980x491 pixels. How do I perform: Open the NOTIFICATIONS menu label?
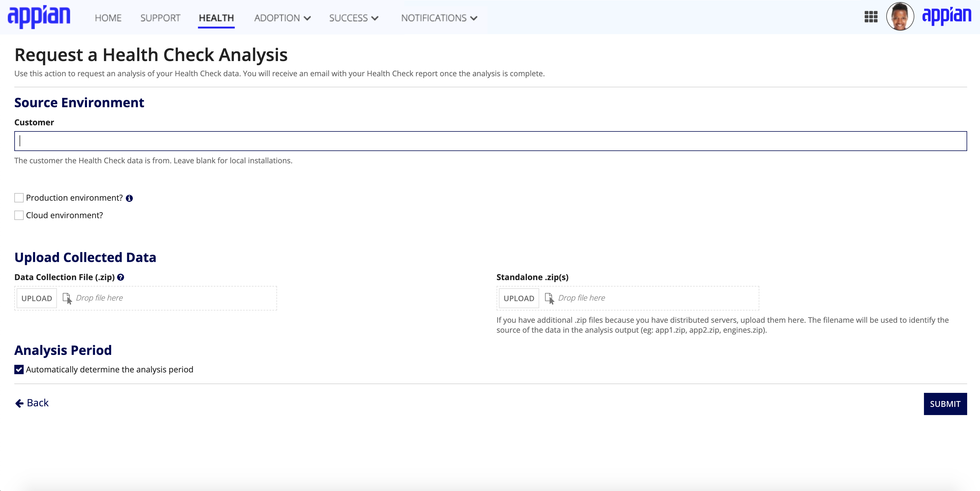tap(434, 18)
